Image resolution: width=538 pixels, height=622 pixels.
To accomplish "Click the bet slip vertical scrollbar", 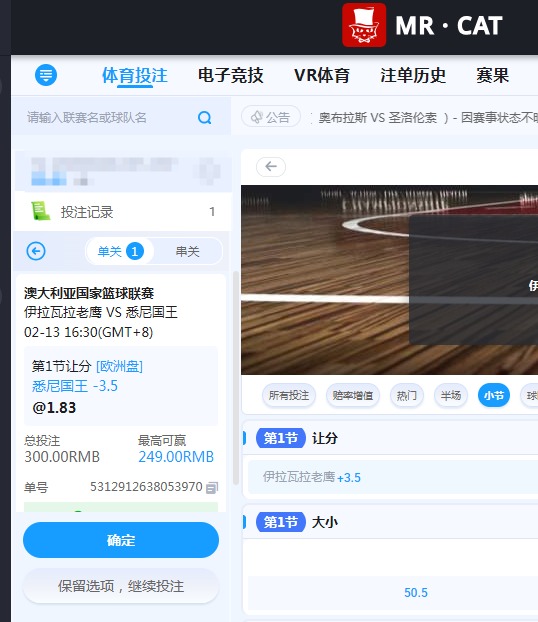I will pyautogui.click(x=236, y=378).
